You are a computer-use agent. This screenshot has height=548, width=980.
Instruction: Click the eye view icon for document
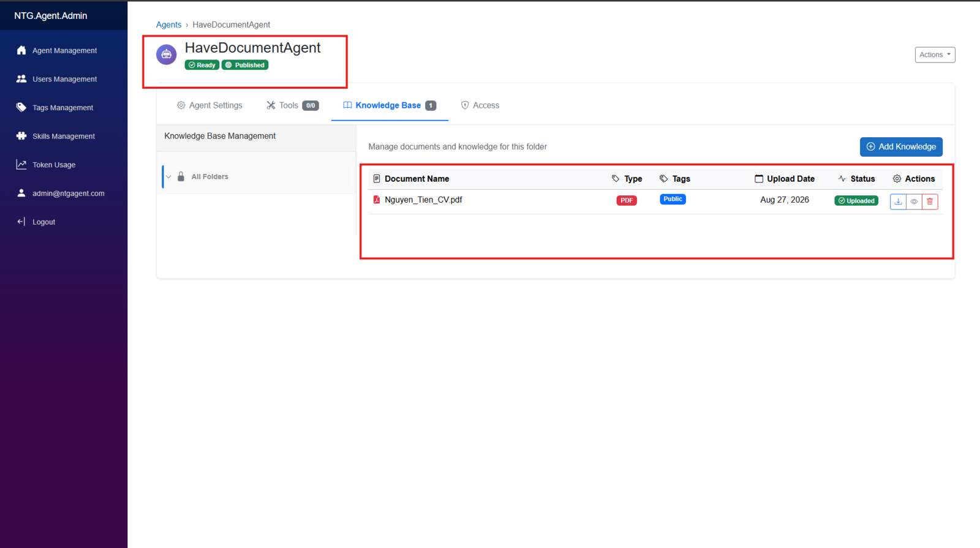(x=914, y=201)
